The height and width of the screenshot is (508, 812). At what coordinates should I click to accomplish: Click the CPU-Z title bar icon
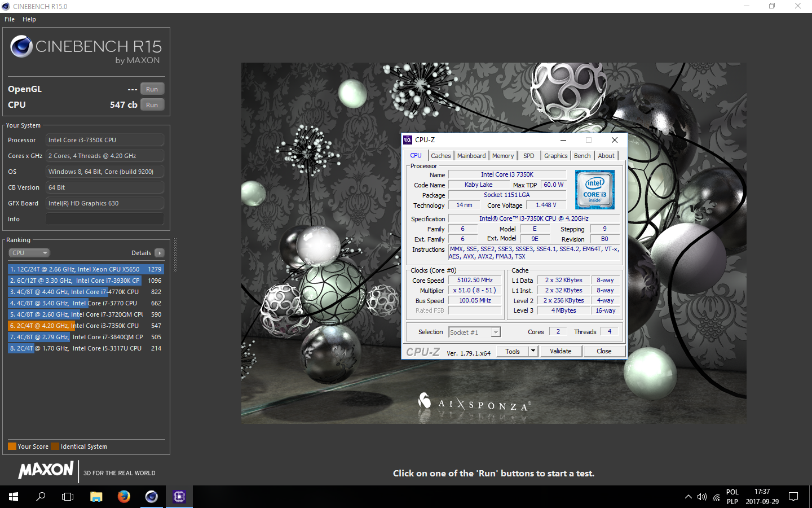[408, 140]
